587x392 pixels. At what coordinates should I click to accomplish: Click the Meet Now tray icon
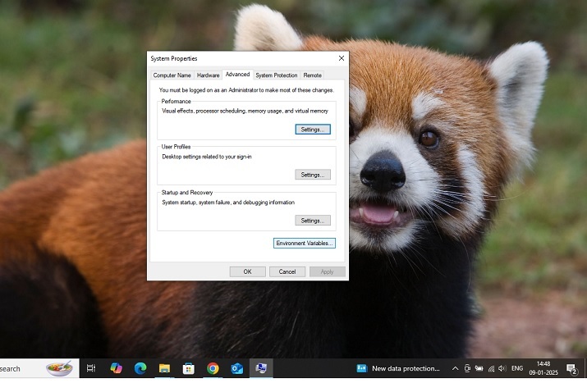click(x=467, y=368)
